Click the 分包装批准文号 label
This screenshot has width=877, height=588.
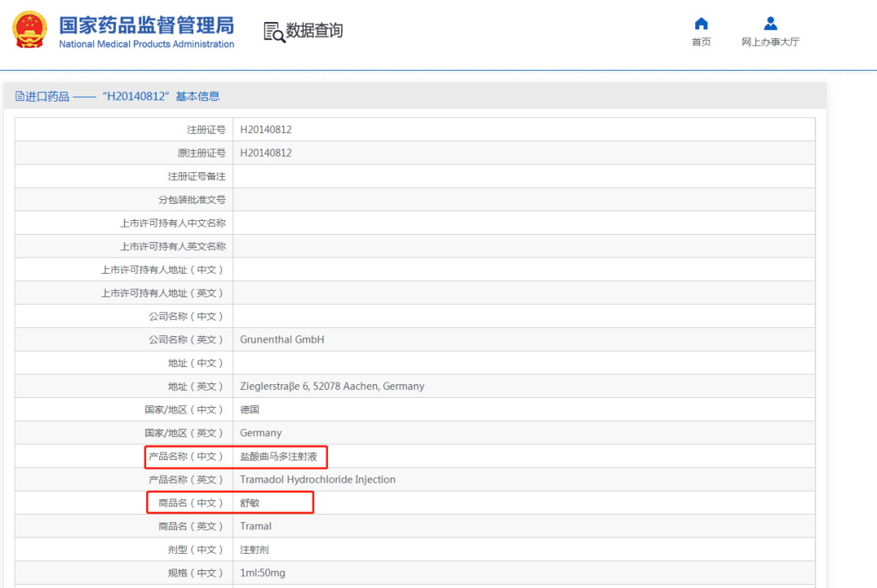[x=192, y=200]
